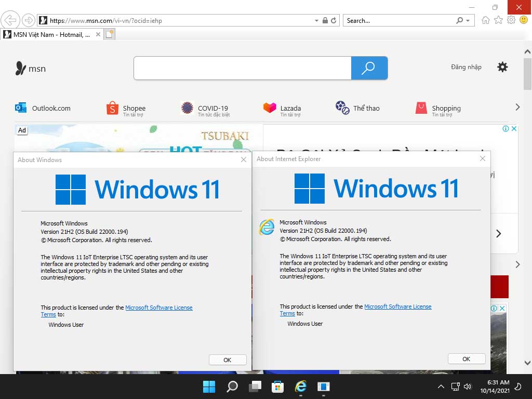
Task: Open the IE Tools gear icon
Action: (511, 20)
